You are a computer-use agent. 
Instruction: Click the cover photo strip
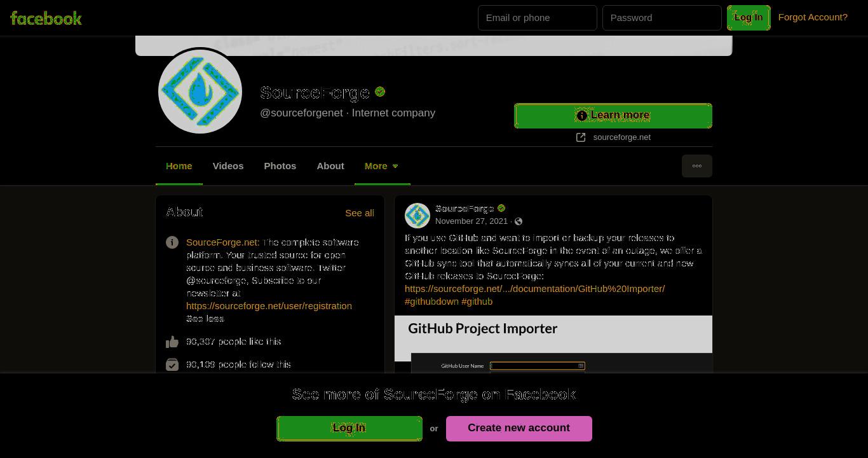pyautogui.click(x=434, y=46)
